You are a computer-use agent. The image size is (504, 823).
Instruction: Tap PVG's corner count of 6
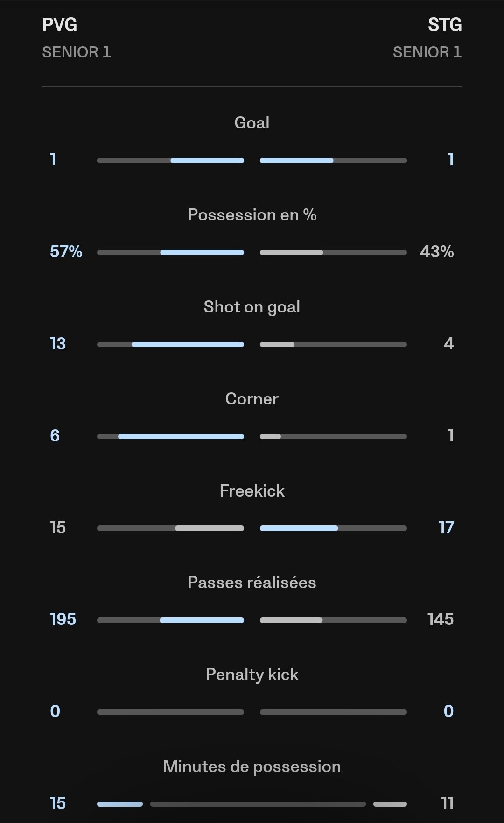pos(55,436)
